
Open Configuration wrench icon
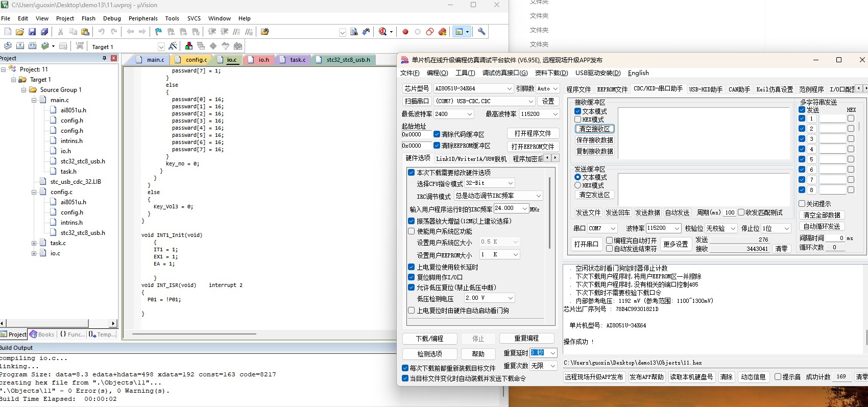[x=481, y=32]
